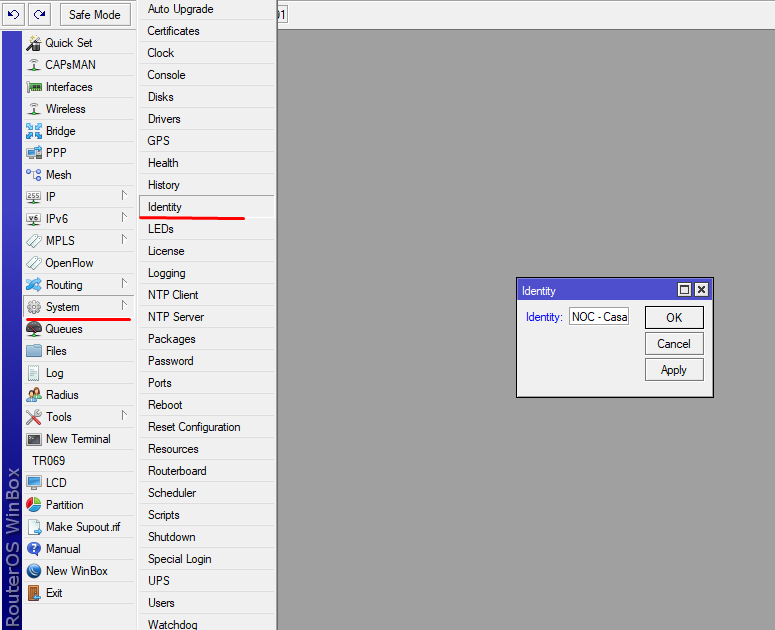
Task: Open Bridge icon in sidebar
Action: coord(34,131)
